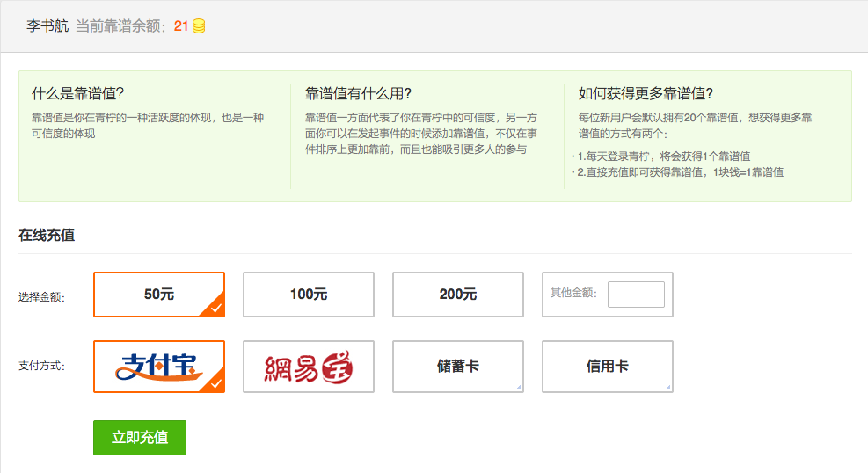Click the orange checkmark on 50元
868x473 pixels.
click(x=215, y=308)
